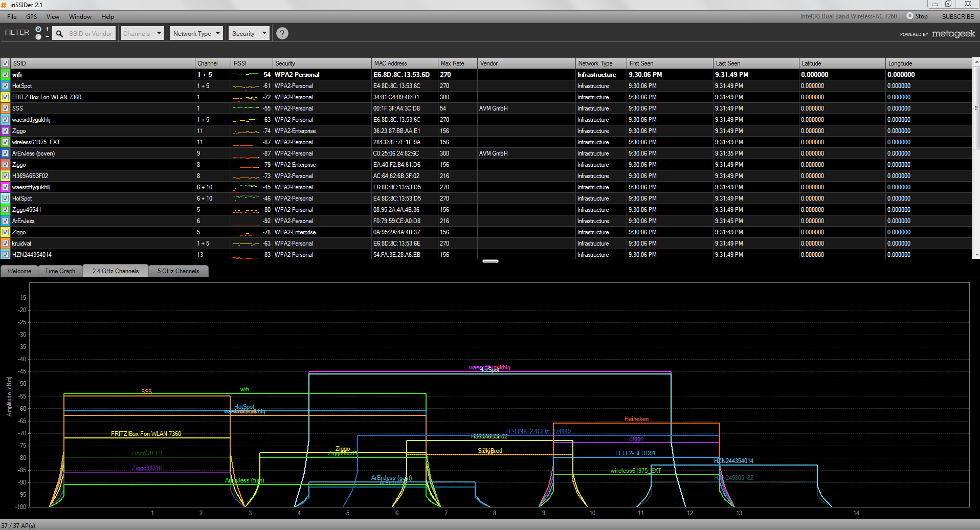Screen dimensions: 980x530
Task: Click the SUBSCRIBE link
Action: (958, 17)
